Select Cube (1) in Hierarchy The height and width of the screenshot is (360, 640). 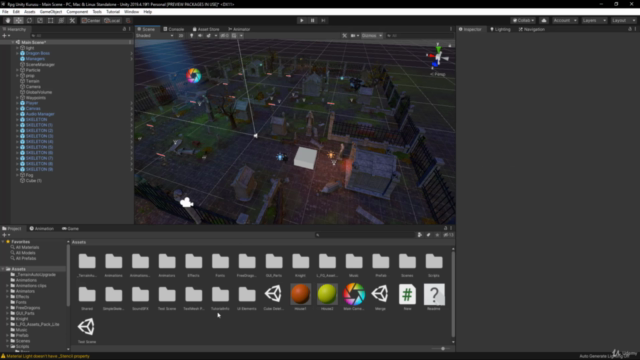[33, 181]
